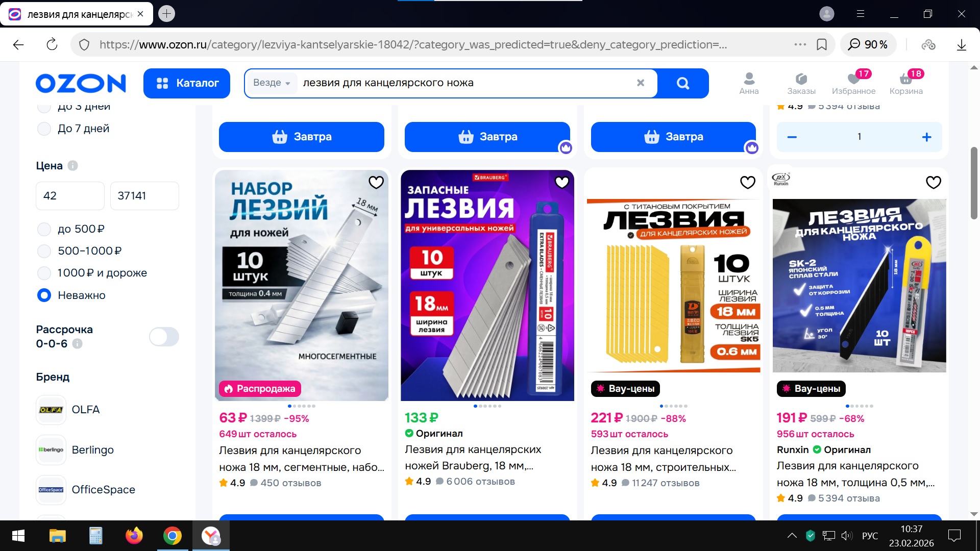The width and height of the screenshot is (980, 551).
Task: Toggle the Рассрочка 0-0-6 switch
Action: click(164, 337)
